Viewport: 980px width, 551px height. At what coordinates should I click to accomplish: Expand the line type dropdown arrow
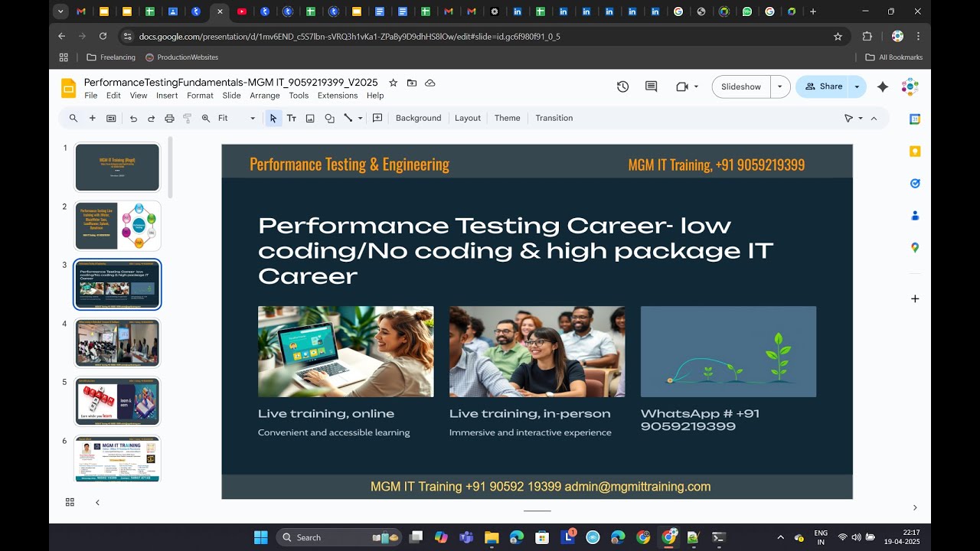point(360,118)
